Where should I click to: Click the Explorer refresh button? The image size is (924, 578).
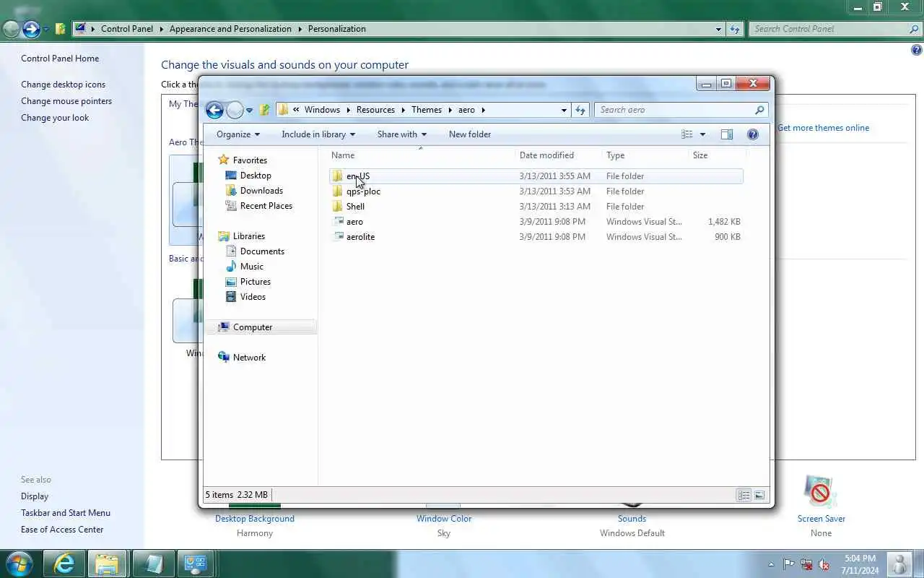pos(580,110)
